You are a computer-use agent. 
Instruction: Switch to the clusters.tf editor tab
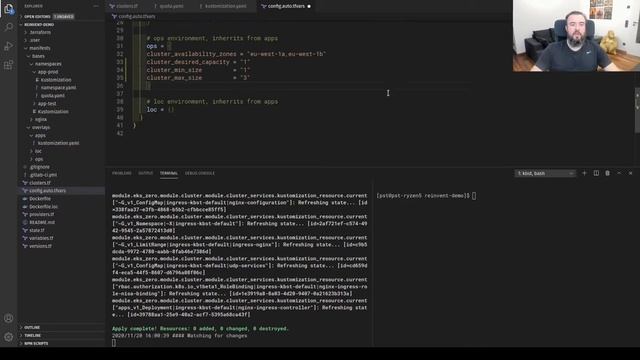127,6
